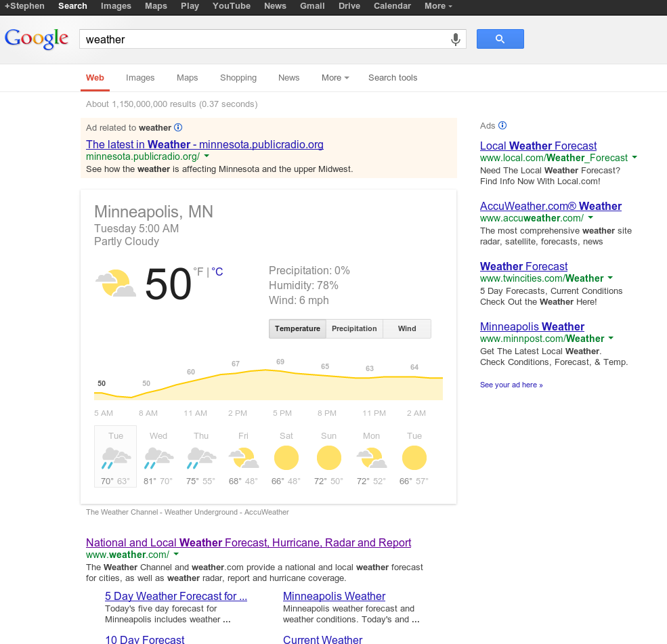The width and height of the screenshot is (667, 644).
Task: Click the current partly cloudy weather icon
Action: tap(116, 283)
